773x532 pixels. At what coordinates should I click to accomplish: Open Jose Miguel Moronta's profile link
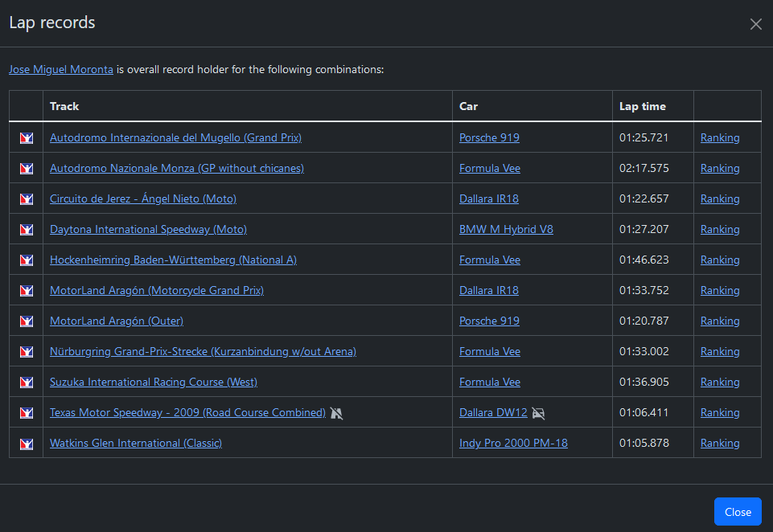61,70
